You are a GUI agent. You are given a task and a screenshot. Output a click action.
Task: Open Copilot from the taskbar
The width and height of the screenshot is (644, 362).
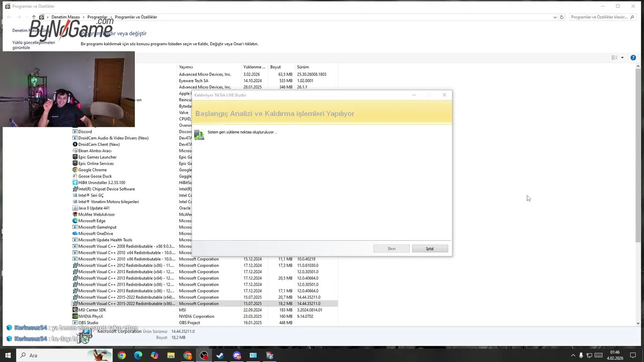[154, 355]
